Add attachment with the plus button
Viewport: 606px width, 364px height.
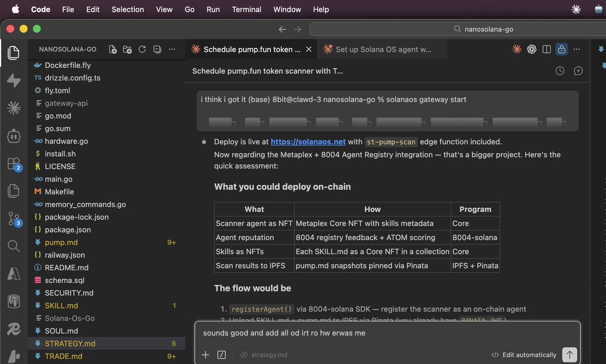point(205,354)
